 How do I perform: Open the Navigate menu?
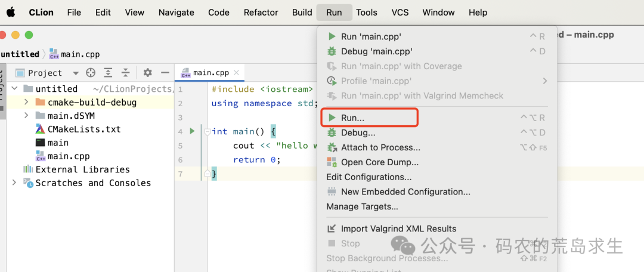point(176,13)
